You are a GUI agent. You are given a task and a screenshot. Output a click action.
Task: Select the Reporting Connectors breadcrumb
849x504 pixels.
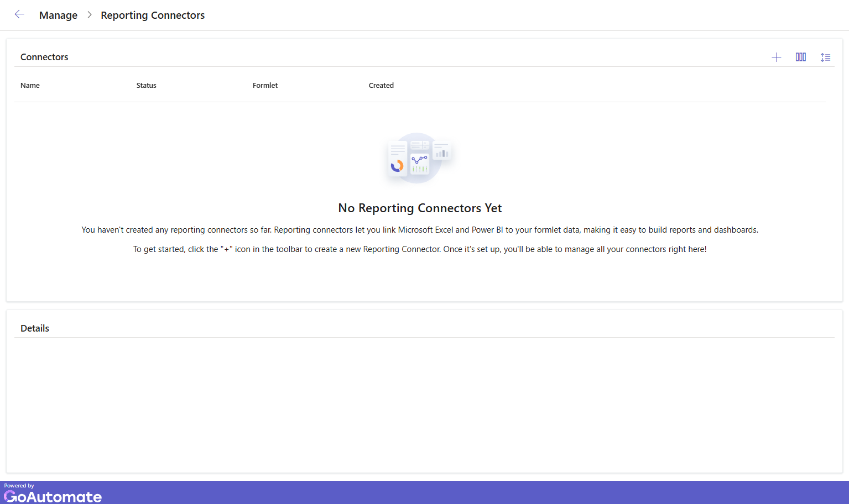pyautogui.click(x=153, y=15)
